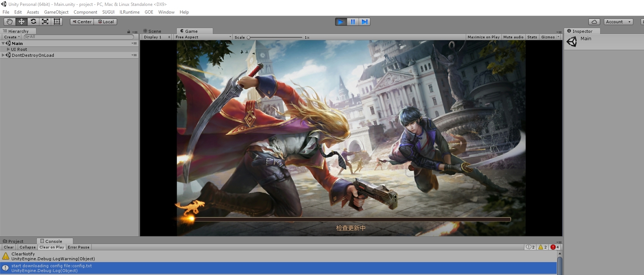Expand the DontDestroyOnLoad scene
This screenshot has width=644, height=275.
(x=3, y=55)
